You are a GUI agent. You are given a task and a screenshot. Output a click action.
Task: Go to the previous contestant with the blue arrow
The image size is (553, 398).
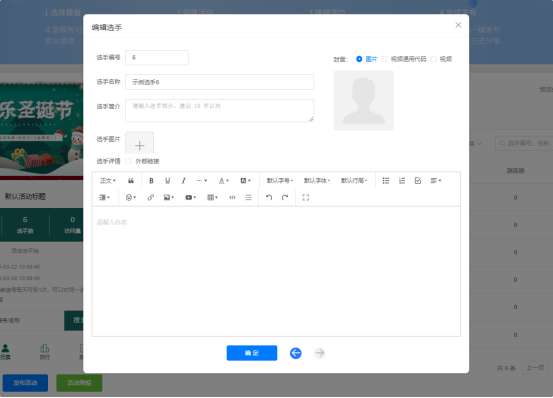click(296, 353)
